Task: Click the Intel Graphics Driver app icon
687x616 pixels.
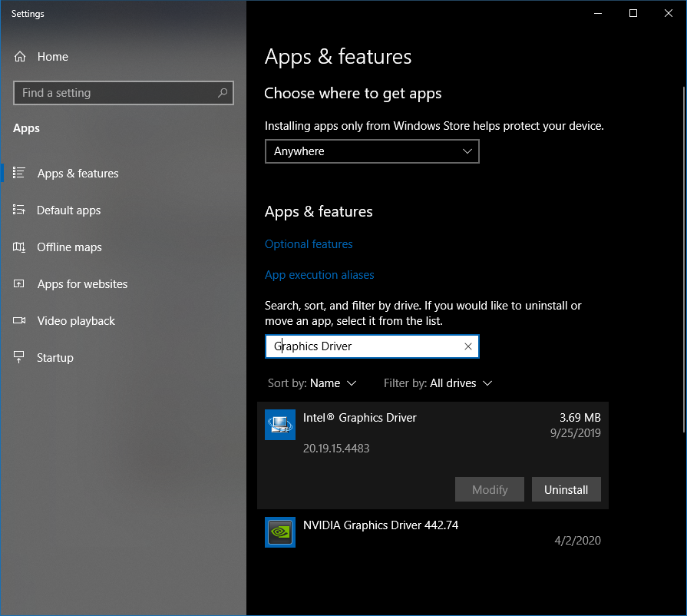Action: point(279,425)
